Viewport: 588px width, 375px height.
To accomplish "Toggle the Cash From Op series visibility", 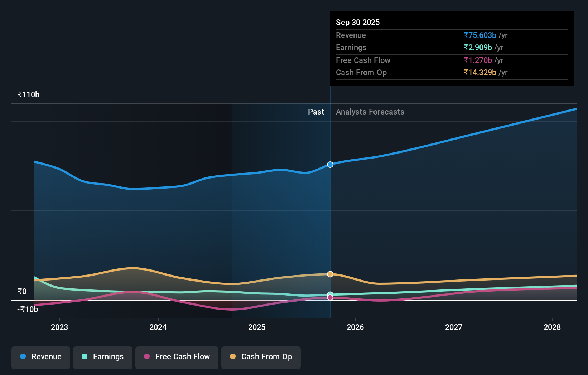I will point(261,356).
